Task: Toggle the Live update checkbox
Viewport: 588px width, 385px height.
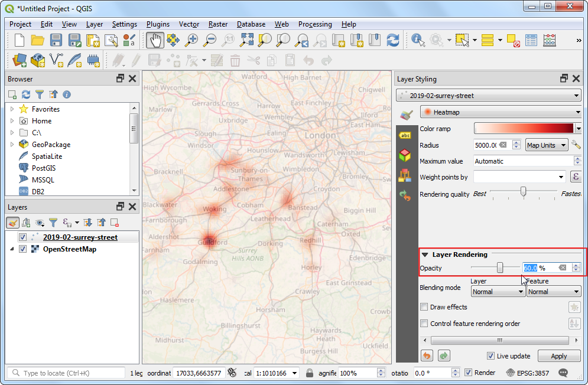Action: tap(490, 356)
